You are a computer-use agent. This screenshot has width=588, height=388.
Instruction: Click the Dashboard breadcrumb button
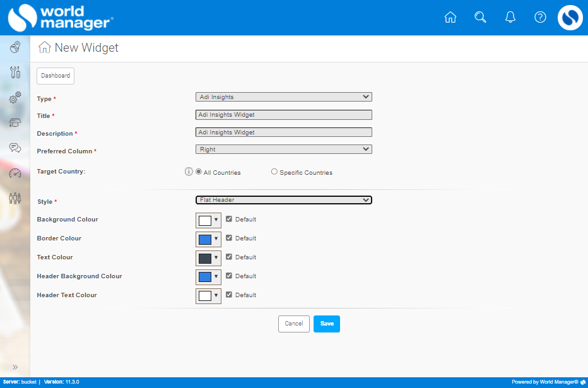click(56, 76)
